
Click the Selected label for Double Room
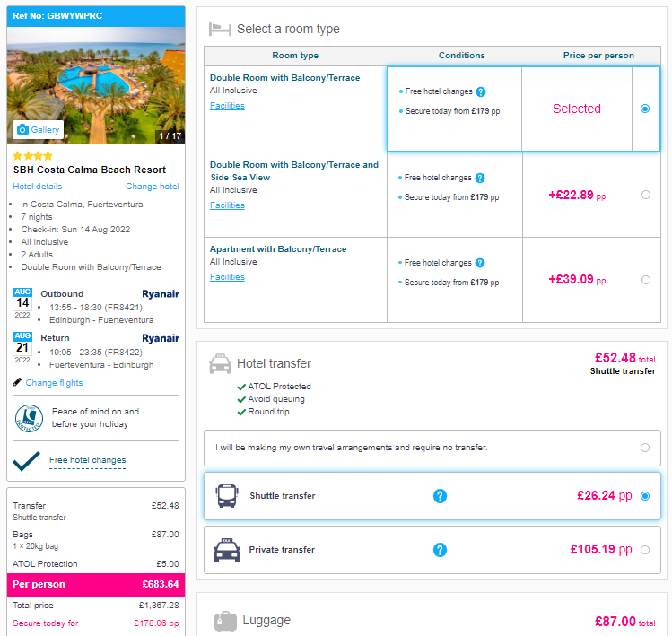tap(577, 109)
